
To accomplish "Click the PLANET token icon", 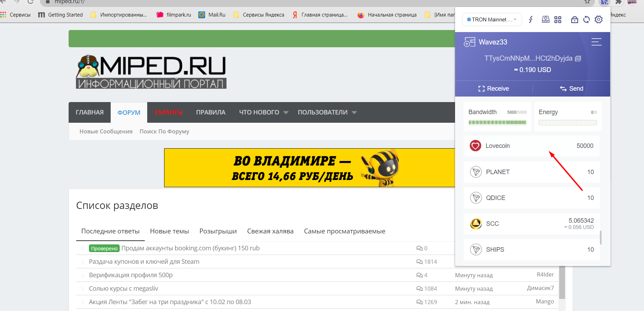I will tap(476, 172).
